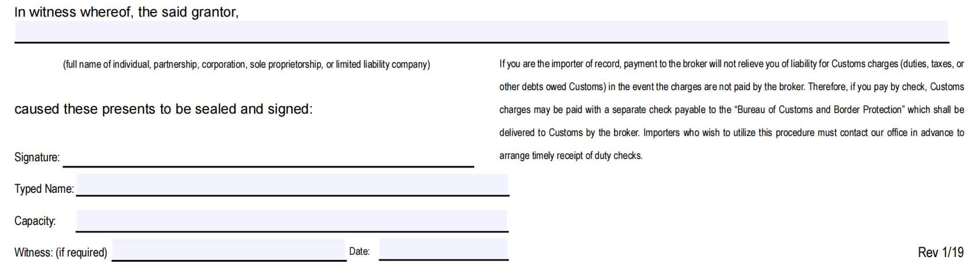Focus the Typed Name field
The height and width of the screenshot is (280, 980).
pos(292,185)
